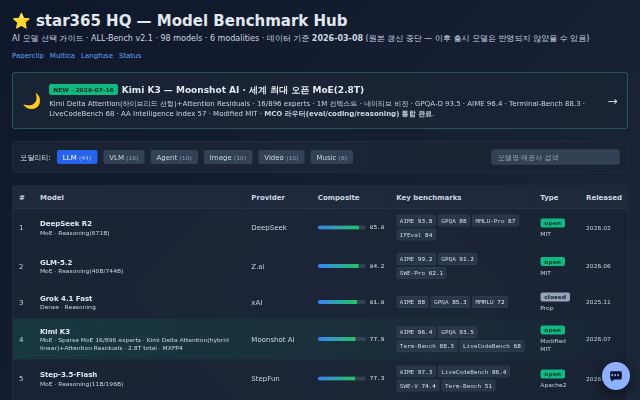Click DeepSeek R2 composite score bar

pyautogui.click(x=341, y=227)
